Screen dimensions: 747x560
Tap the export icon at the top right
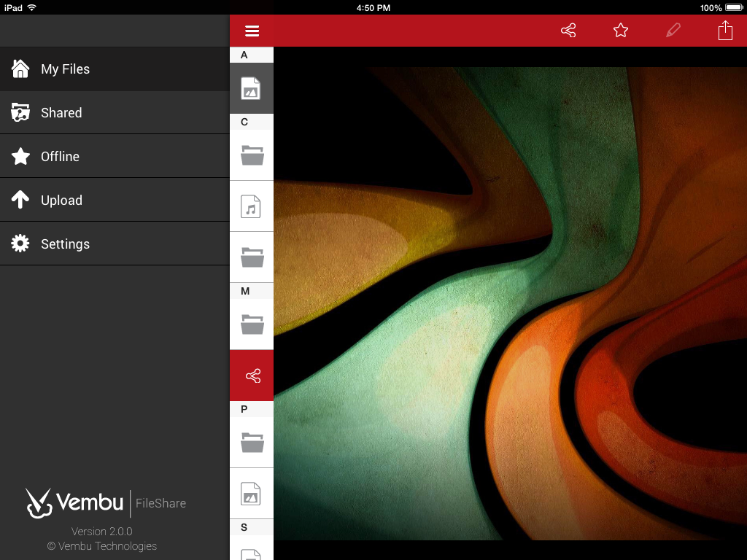coord(725,31)
